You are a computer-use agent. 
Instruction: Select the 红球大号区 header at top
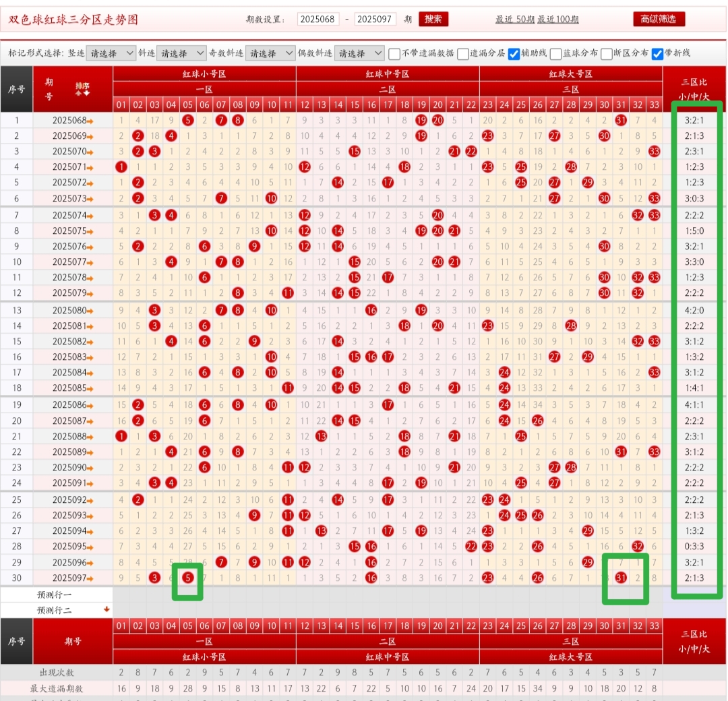click(570, 74)
